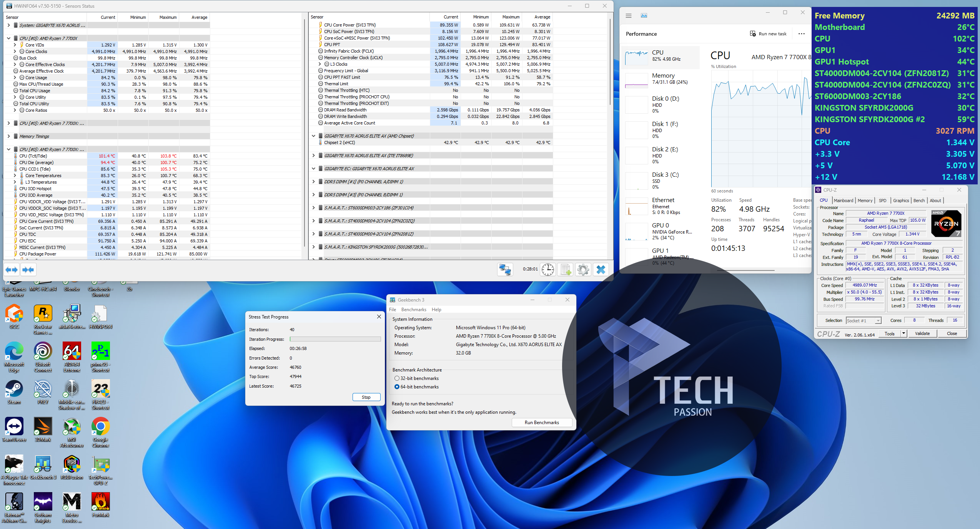Click the blue X close sensors icon
This screenshot has height=529, width=980.
(601, 270)
